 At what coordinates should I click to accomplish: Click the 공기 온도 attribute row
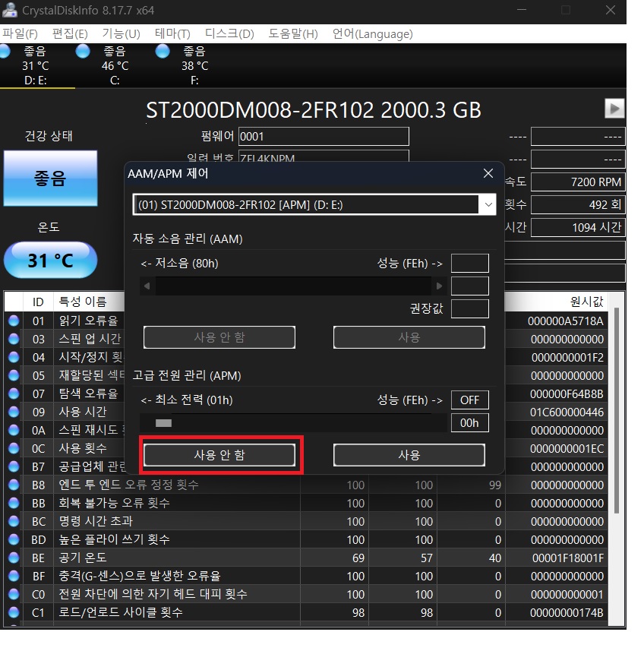coord(306,558)
